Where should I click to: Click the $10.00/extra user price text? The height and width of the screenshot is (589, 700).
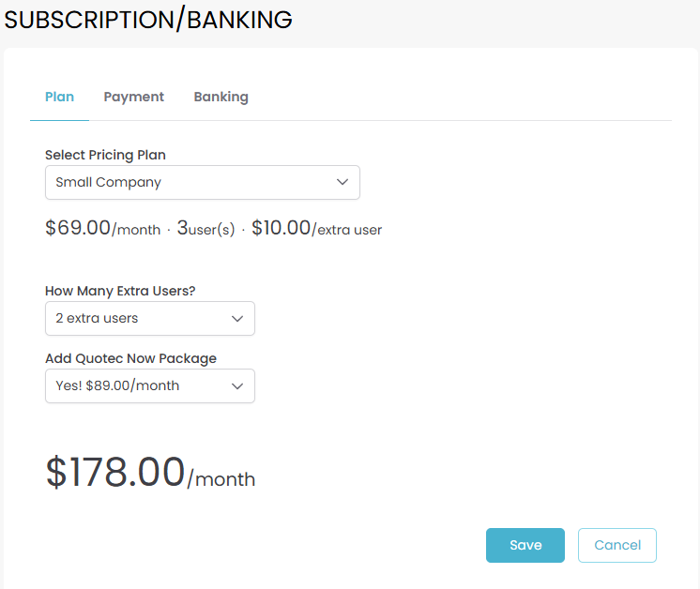316,229
